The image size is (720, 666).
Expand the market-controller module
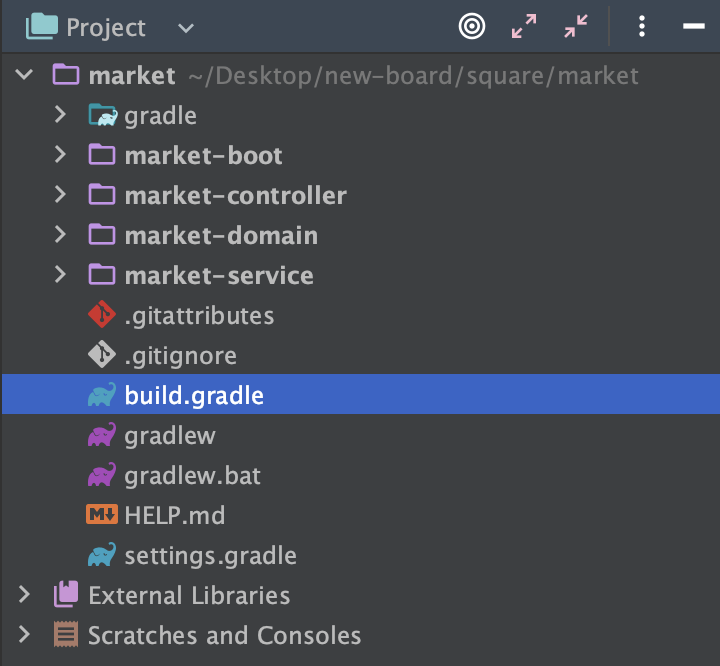[60, 194]
